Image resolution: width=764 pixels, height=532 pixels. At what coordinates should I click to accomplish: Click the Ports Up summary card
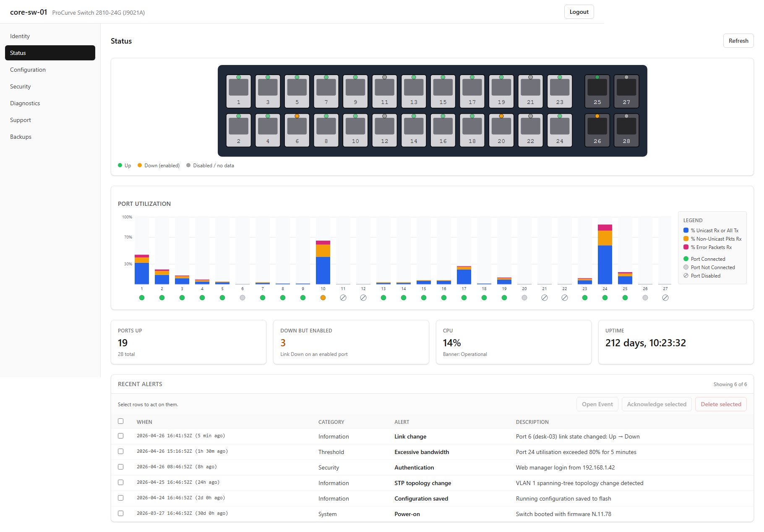pos(188,342)
